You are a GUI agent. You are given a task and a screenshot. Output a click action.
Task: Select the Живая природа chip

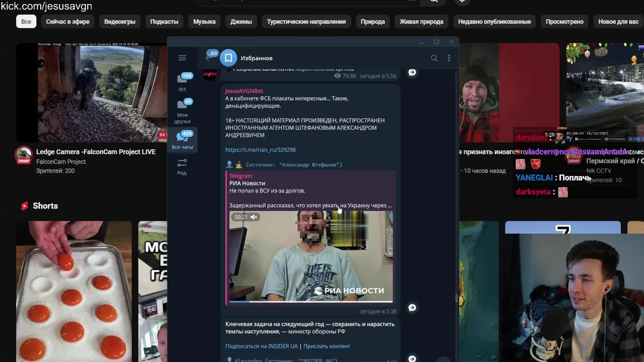(422, 22)
